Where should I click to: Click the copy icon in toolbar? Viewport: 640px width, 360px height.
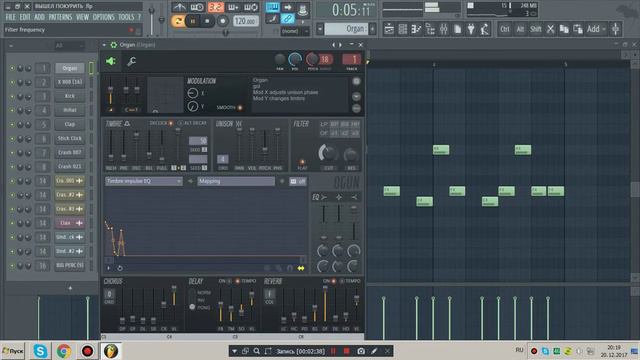pos(564,29)
